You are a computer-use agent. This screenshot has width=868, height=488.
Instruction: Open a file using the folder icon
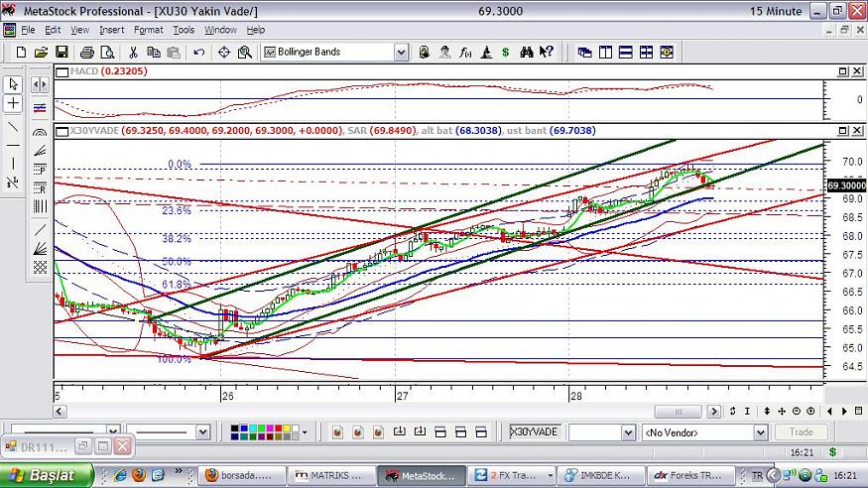point(41,52)
